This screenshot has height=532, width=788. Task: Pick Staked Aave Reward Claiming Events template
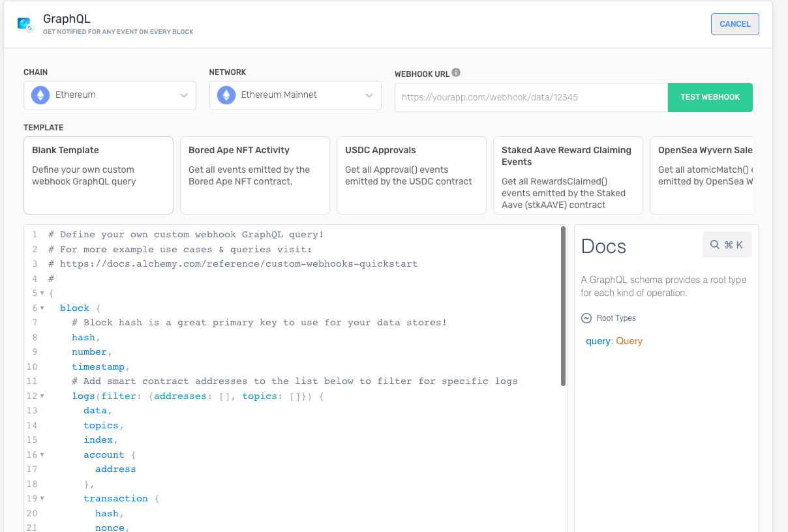pyautogui.click(x=568, y=175)
